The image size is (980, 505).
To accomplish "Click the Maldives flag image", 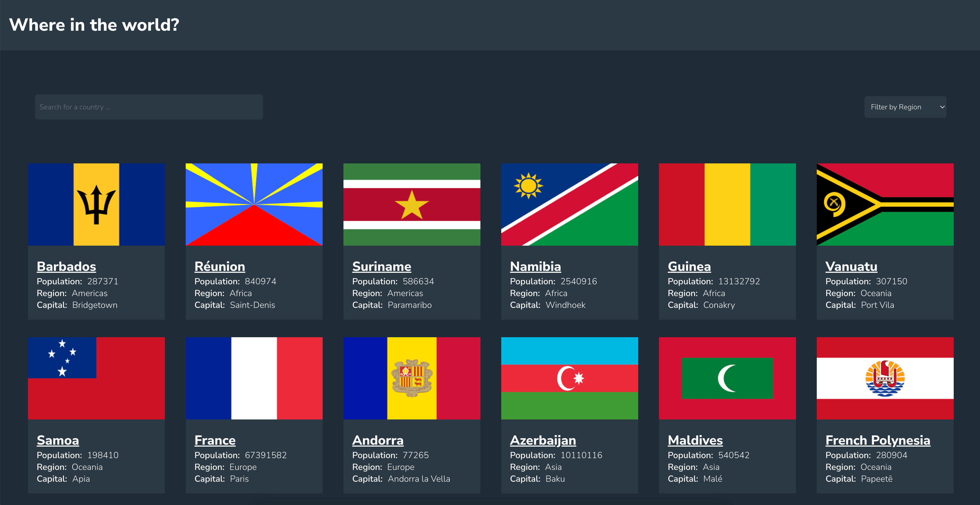I will tap(727, 378).
